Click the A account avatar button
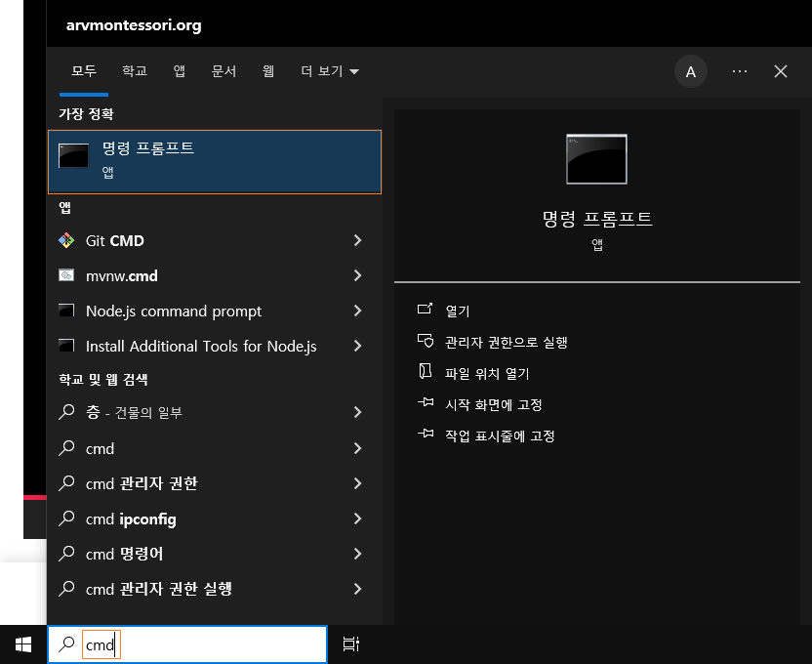The width and height of the screenshot is (812, 664). click(691, 71)
